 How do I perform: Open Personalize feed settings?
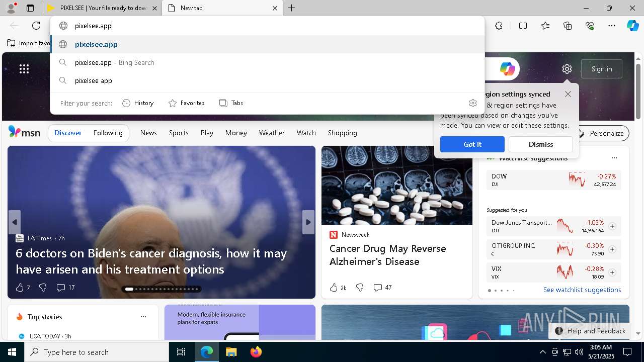(601, 133)
